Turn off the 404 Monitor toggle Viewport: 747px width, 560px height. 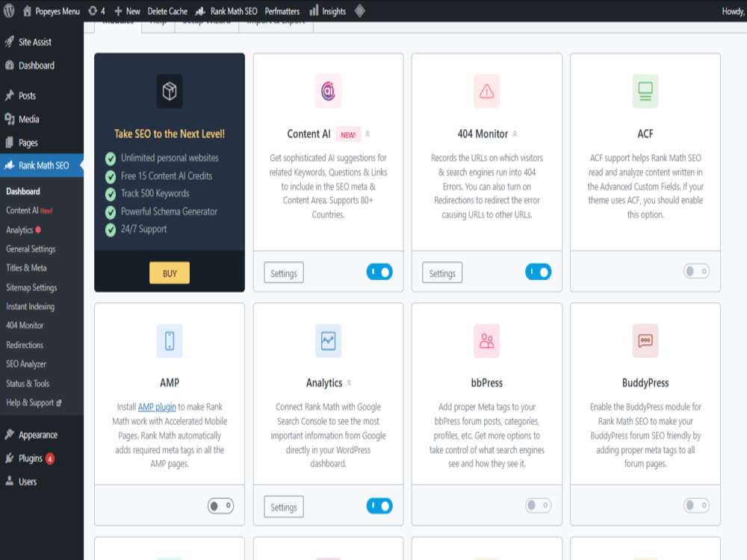(x=538, y=272)
